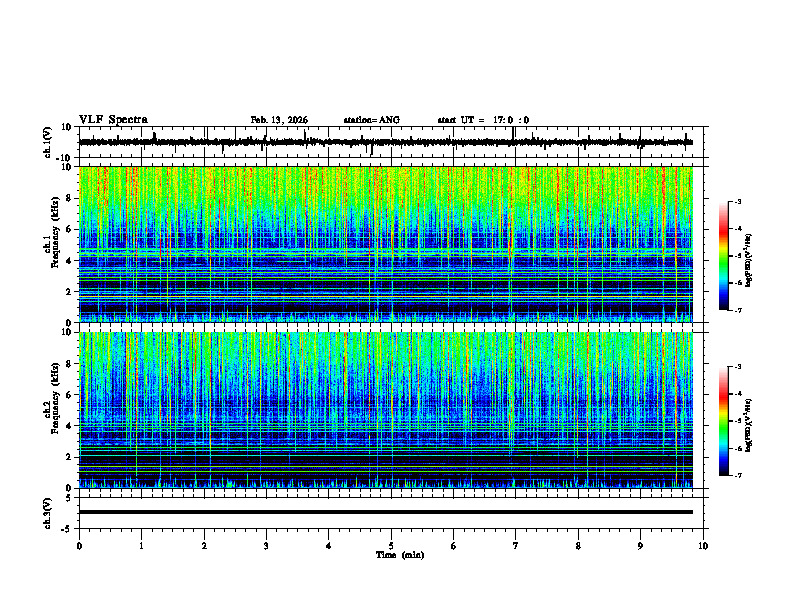Click the ch.1 colorbar "-3" tick value

(738, 202)
